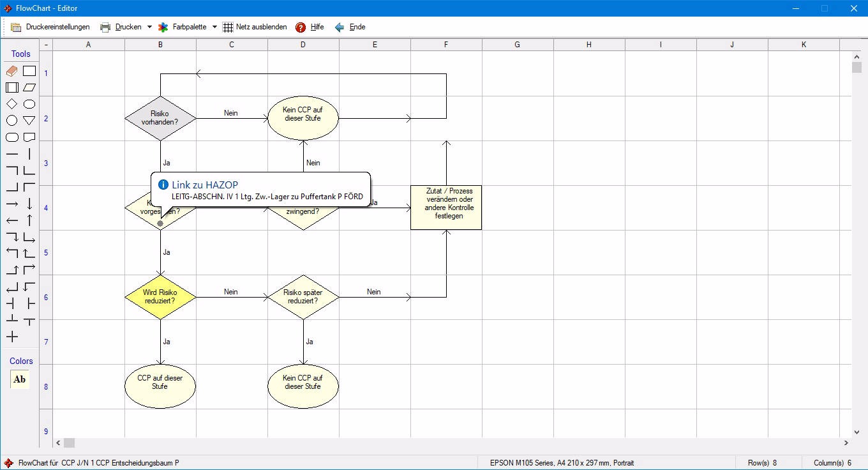Select the inverted triangle shape tool
The width and height of the screenshot is (868, 470).
click(x=29, y=121)
